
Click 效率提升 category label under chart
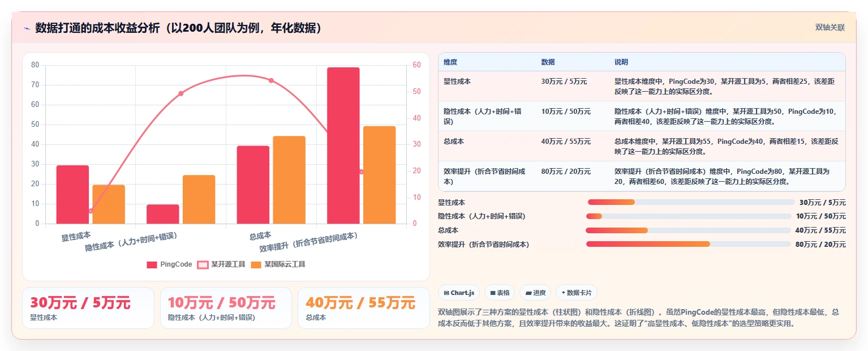(x=308, y=242)
